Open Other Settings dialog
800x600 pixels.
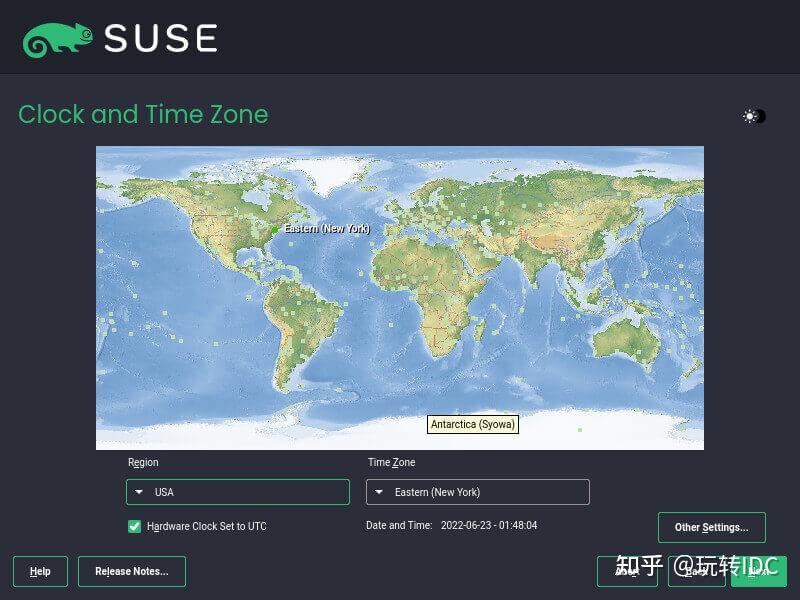712,527
